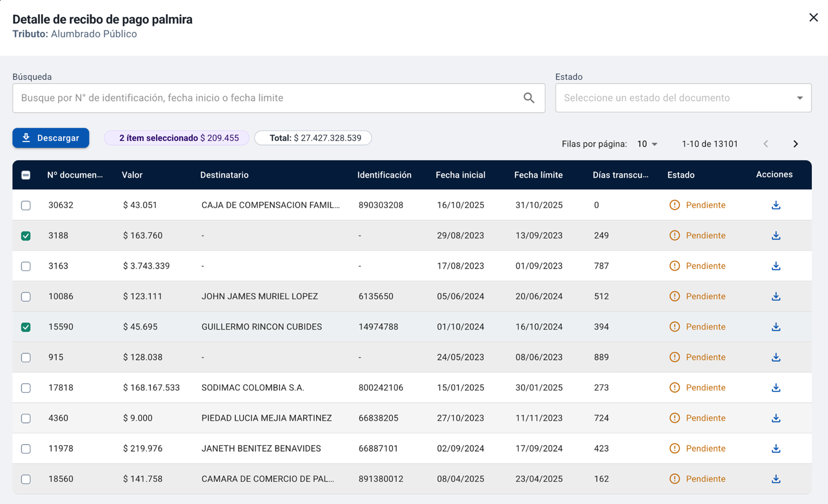Check the box for document 11978

coord(26,448)
